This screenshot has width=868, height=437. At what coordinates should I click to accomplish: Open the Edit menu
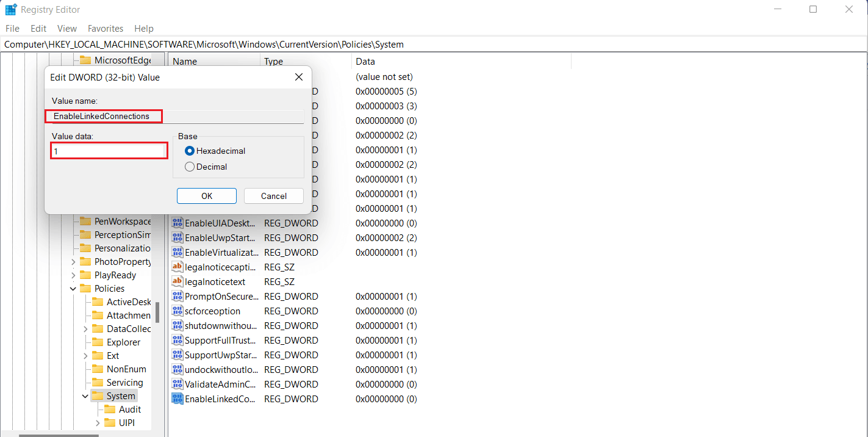tap(38, 28)
